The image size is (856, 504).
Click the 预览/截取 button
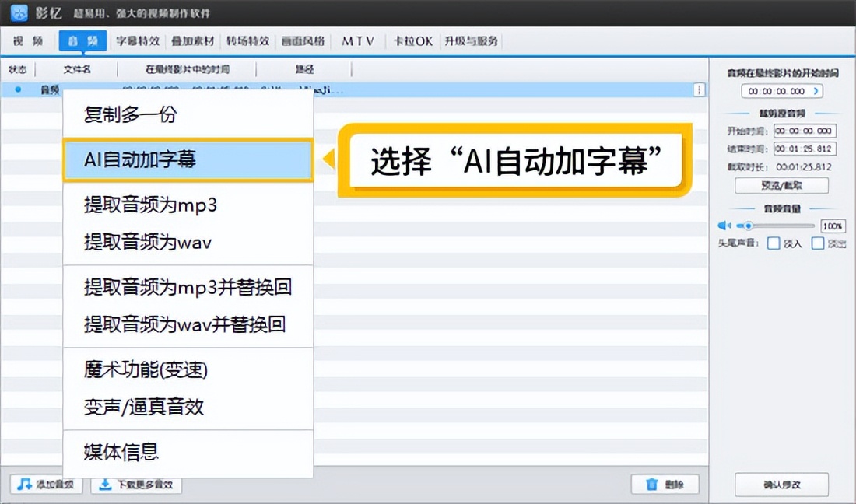[x=781, y=184]
